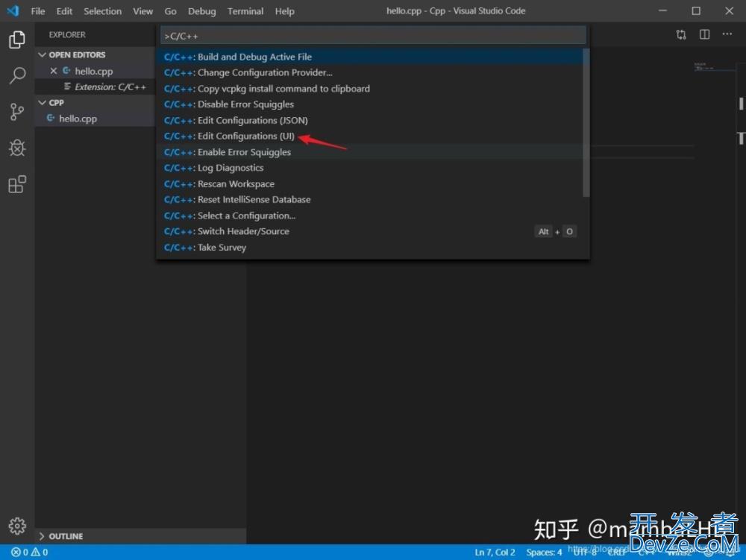The image size is (746, 560).
Task: Open the Edit menu
Action: 64,11
